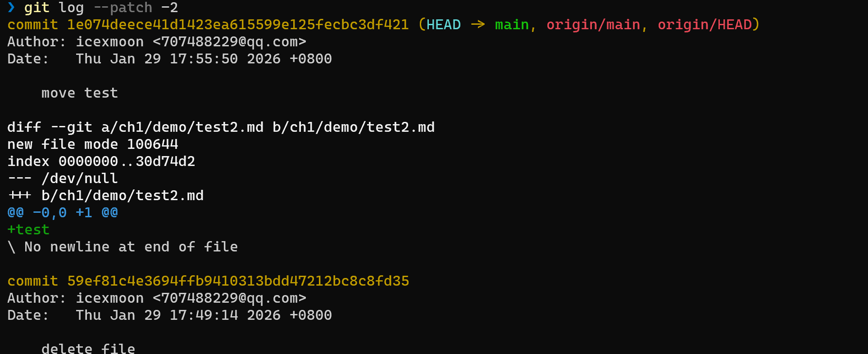Click the "move test" commit message
The width and height of the screenshot is (868, 354).
(x=80, y=93)
